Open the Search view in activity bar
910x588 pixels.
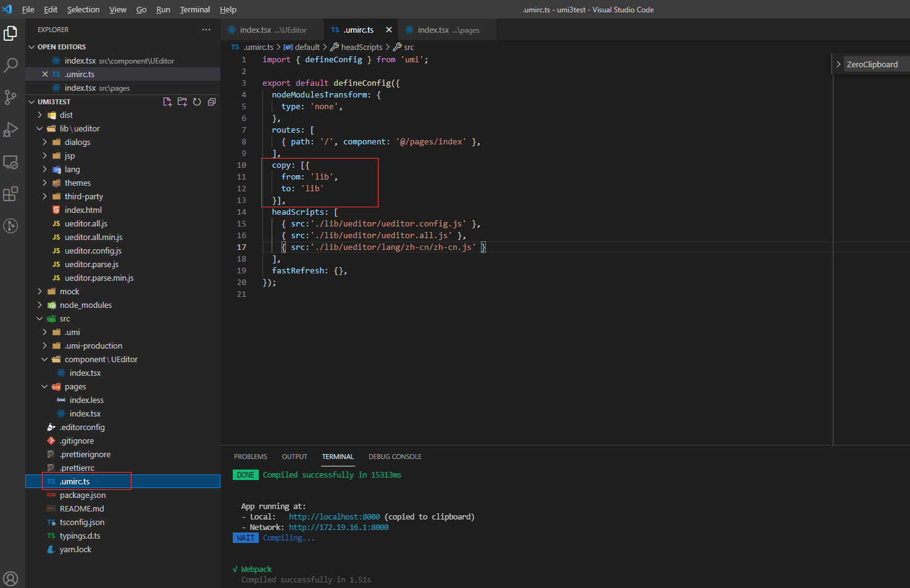pyautogui.click(x=10, y=65)
